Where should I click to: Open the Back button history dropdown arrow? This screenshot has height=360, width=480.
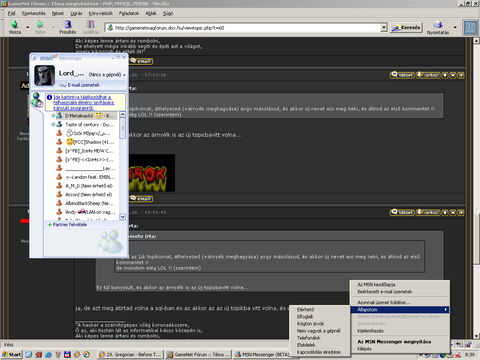click(28, 27)
